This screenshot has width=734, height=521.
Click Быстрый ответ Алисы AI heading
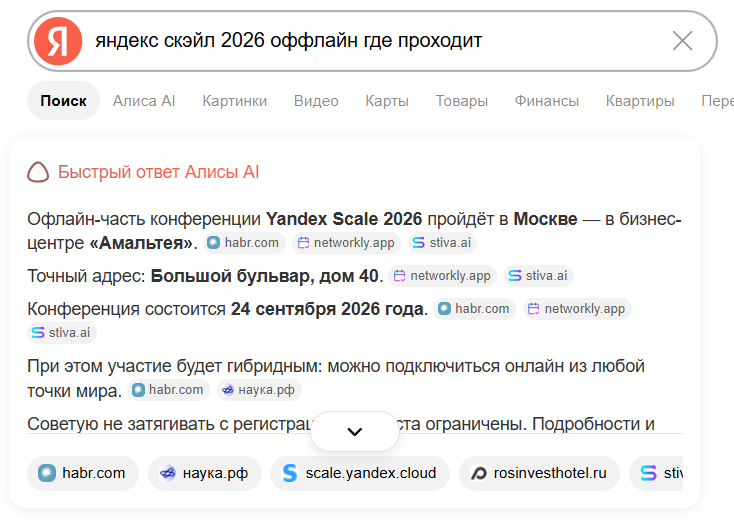pos(158,172)
